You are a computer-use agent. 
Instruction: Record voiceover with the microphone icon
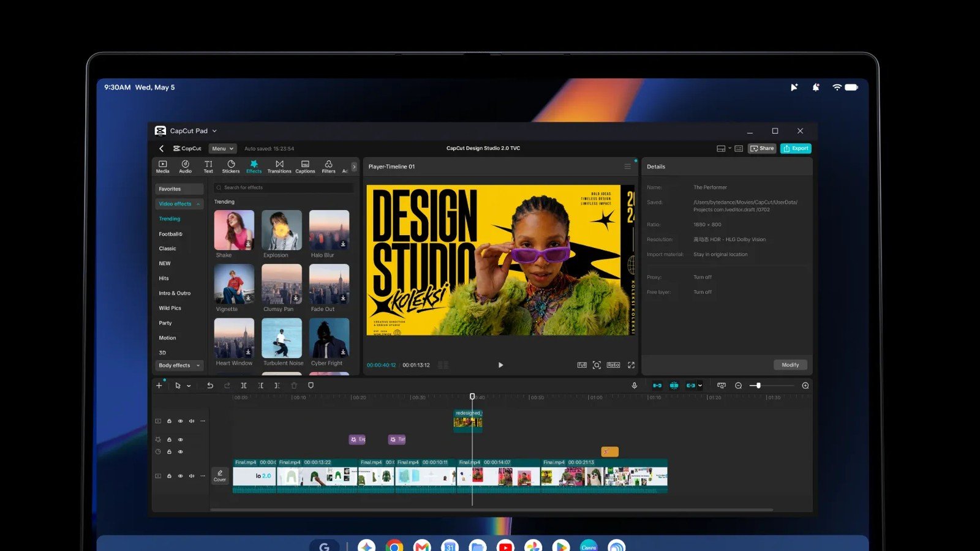coord(635,386)
